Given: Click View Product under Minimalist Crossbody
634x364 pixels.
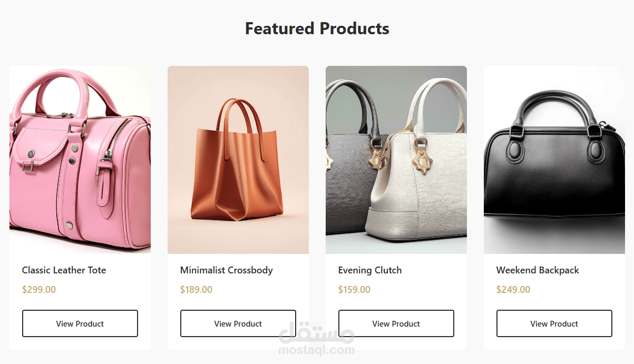Looking at the screenshot, I should [238, 323].
